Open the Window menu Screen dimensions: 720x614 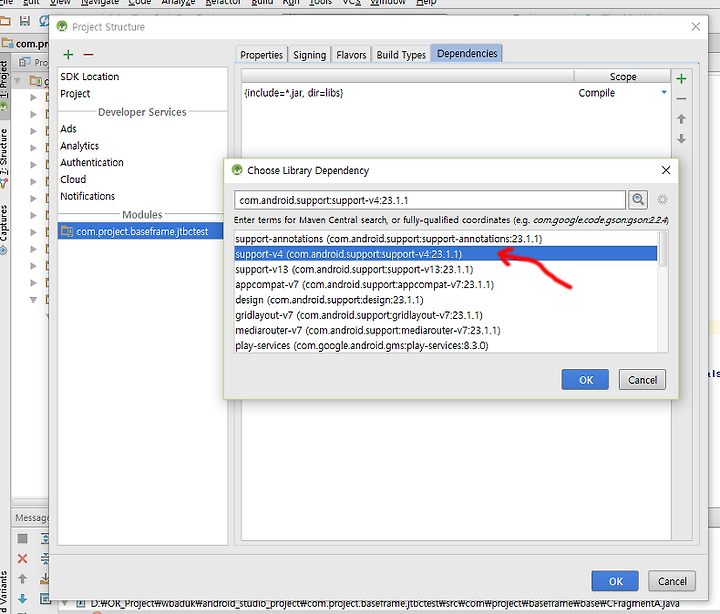click(x=388, y=2)
